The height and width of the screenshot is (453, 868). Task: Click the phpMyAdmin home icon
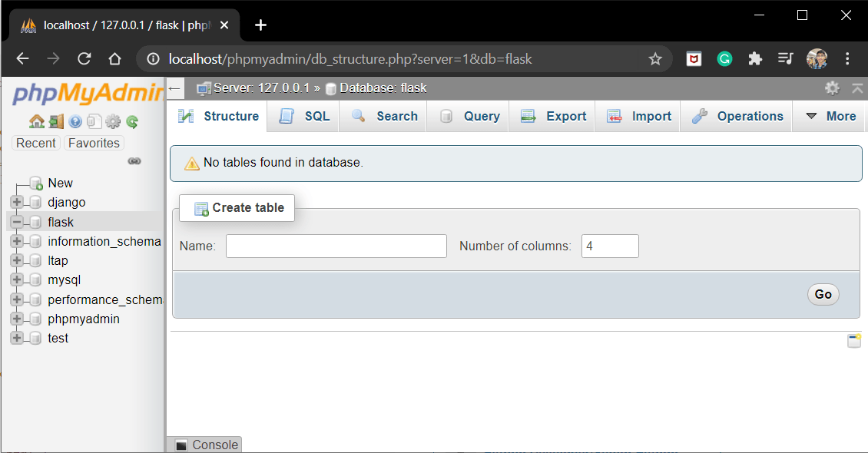37,121
